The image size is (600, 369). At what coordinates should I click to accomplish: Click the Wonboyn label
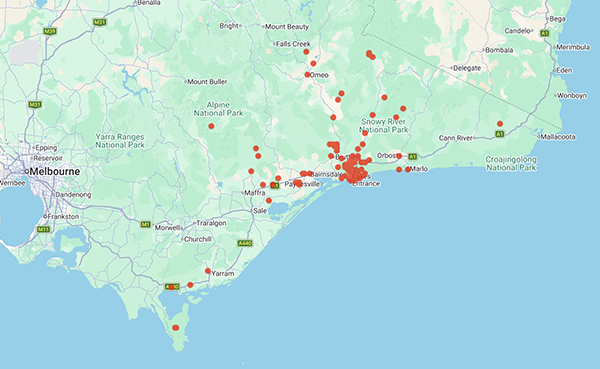[572, 96]
